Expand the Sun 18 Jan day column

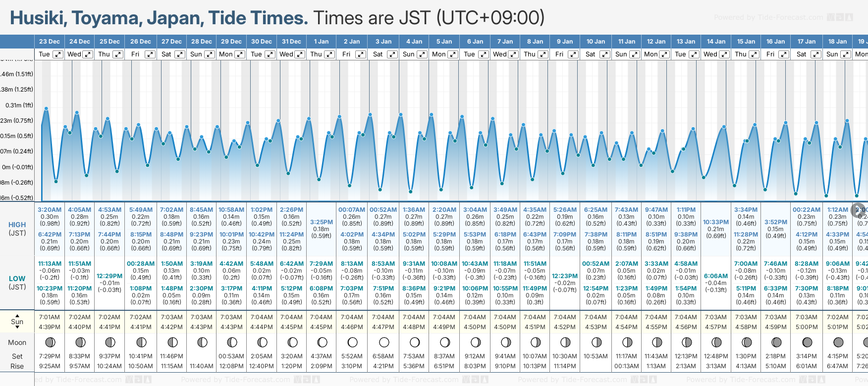[x=846, y=54]
